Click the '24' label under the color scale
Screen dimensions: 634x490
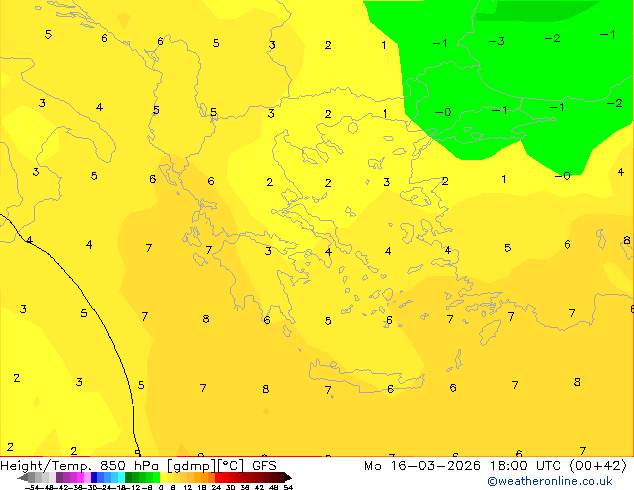(x=216, y=487)
